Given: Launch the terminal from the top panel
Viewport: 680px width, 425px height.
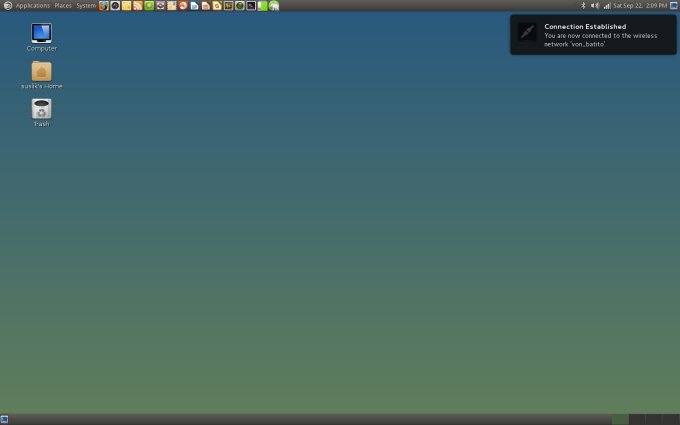Looking at the screenshot, I should [251, 6].
